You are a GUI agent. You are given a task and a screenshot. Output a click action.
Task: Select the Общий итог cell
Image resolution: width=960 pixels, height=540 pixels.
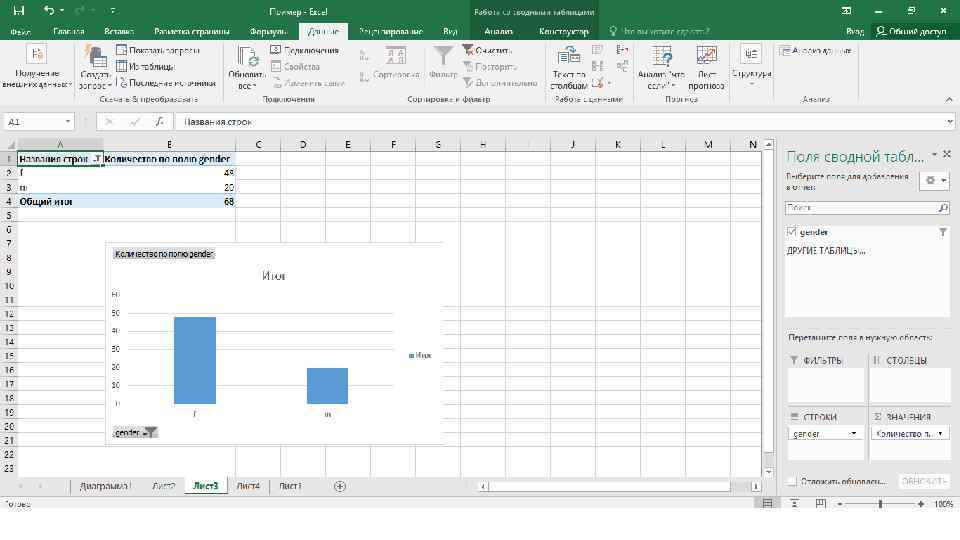[60, 201]
